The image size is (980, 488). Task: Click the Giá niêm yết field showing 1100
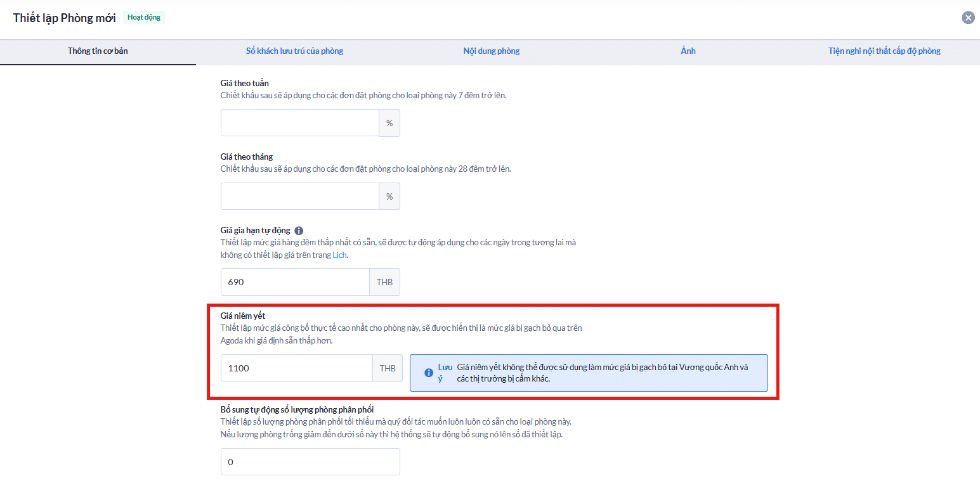click(x=297, y=368)
